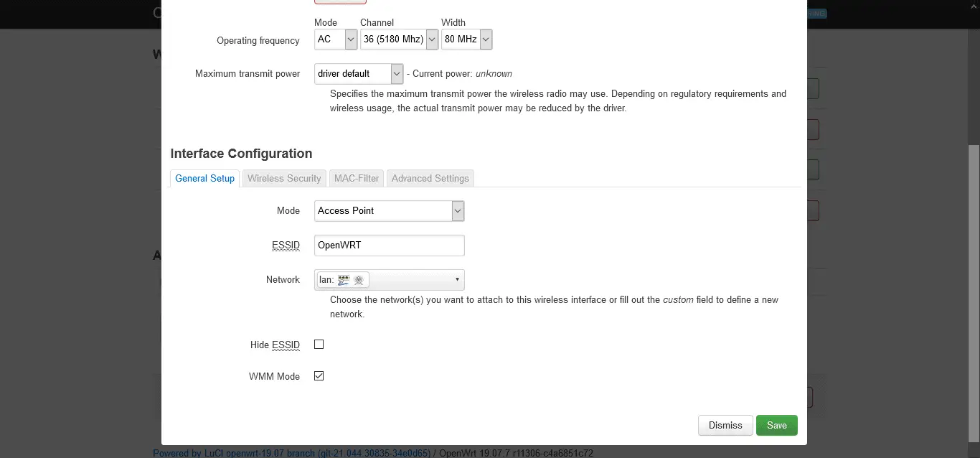980x458 pixels.
Task: Click the ethernet switch icon in lan badge
Action: click(344, 280)
